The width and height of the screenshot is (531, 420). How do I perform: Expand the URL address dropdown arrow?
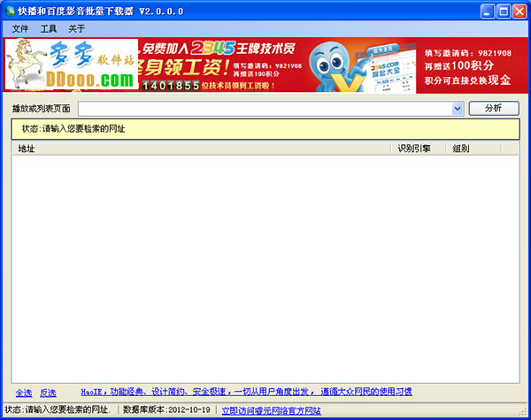pyautogui.click(x=458, y=109)
